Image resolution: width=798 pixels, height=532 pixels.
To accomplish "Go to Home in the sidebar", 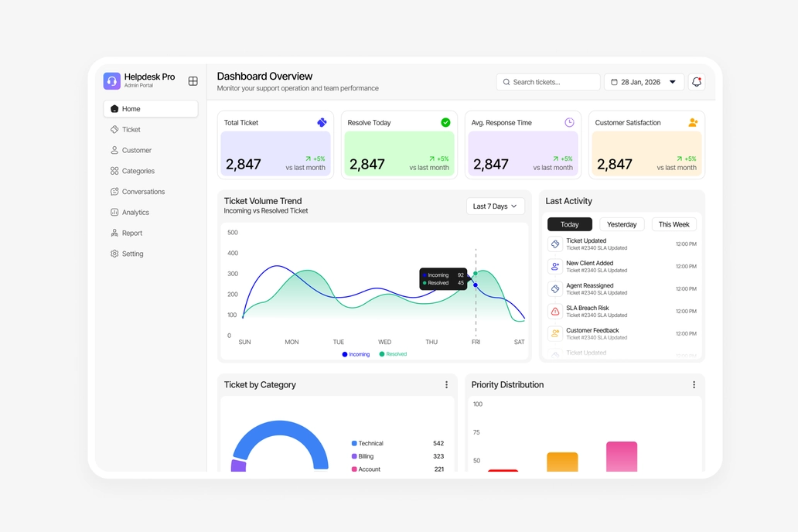I will (151, 109).
